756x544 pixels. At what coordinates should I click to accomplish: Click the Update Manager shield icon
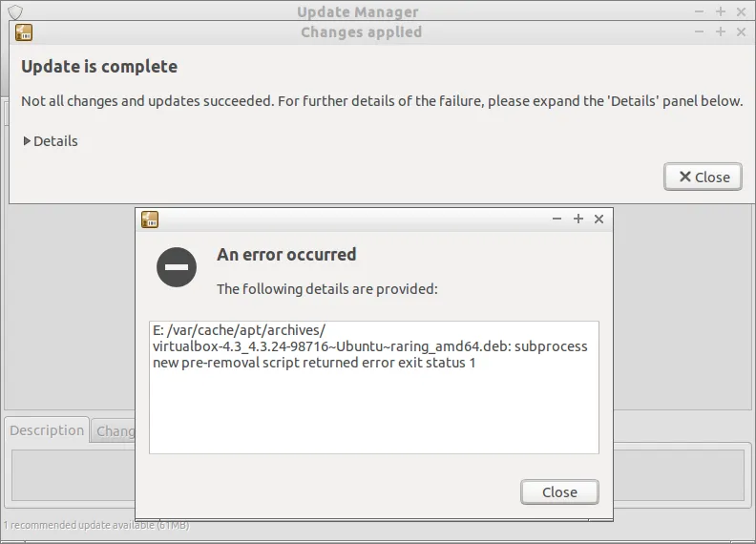[14, 12]
